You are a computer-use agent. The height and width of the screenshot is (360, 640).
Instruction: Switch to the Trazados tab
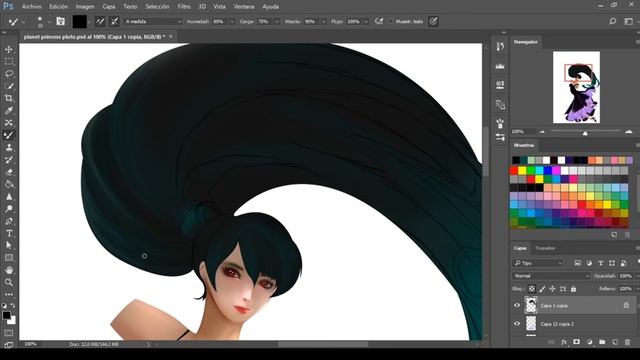[x=545, y=248]
